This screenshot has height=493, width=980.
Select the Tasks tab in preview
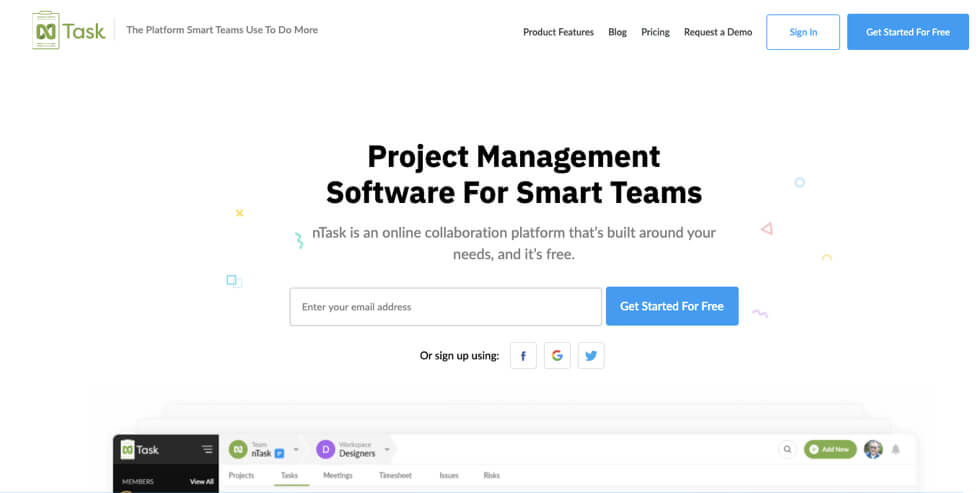click(x=289, y=476)
